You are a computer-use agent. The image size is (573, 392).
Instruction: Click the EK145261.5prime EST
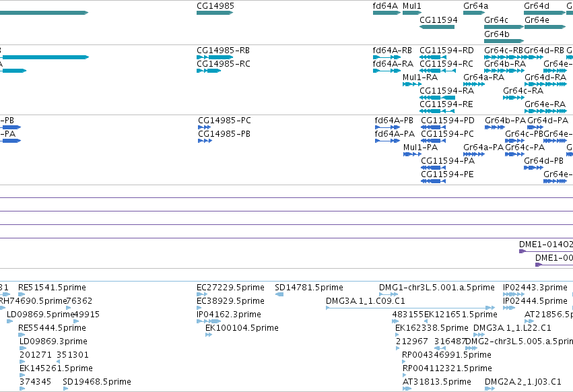(x=22, y=375)
